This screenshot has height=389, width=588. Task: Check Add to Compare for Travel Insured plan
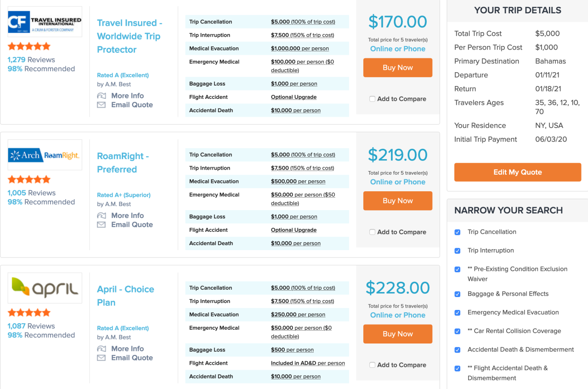[x=372, y=99]
